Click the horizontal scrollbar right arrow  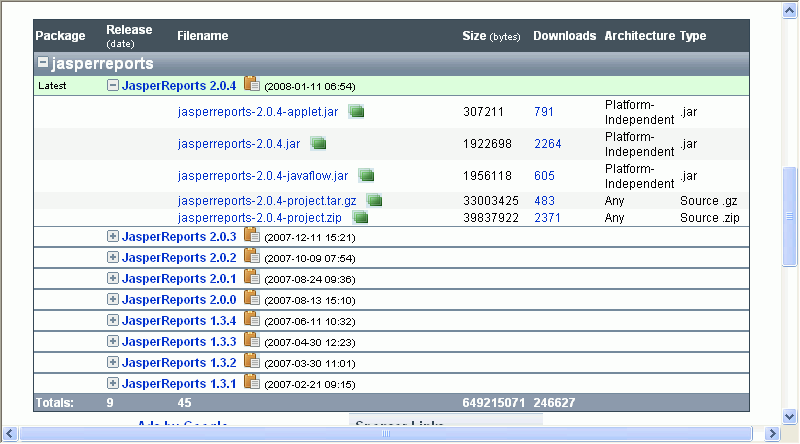point(772,434)
